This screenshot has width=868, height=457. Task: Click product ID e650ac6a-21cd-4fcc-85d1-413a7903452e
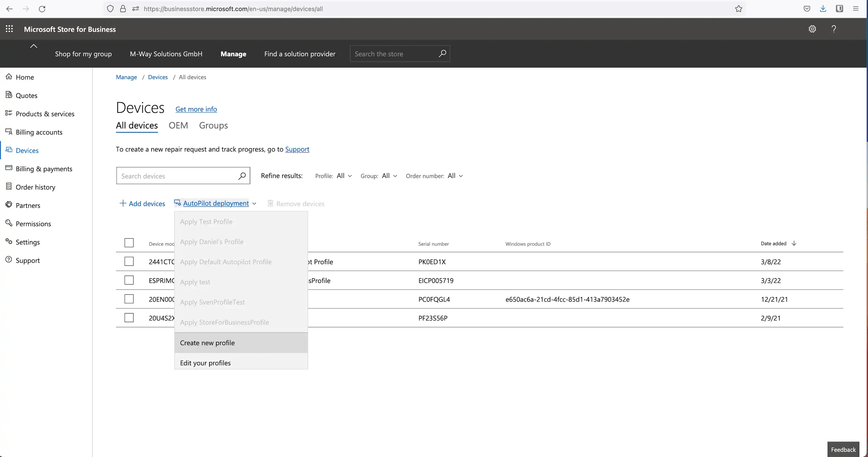pyautogui.click(x=568, y=299)
